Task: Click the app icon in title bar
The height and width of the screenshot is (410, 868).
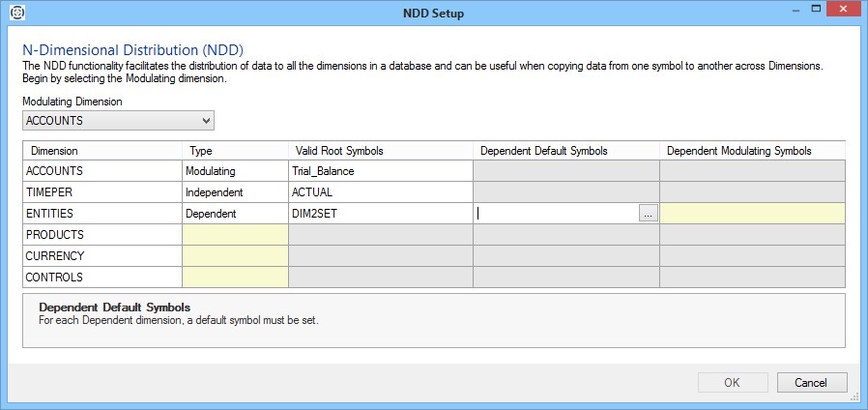Action: (x=15, y=14)
